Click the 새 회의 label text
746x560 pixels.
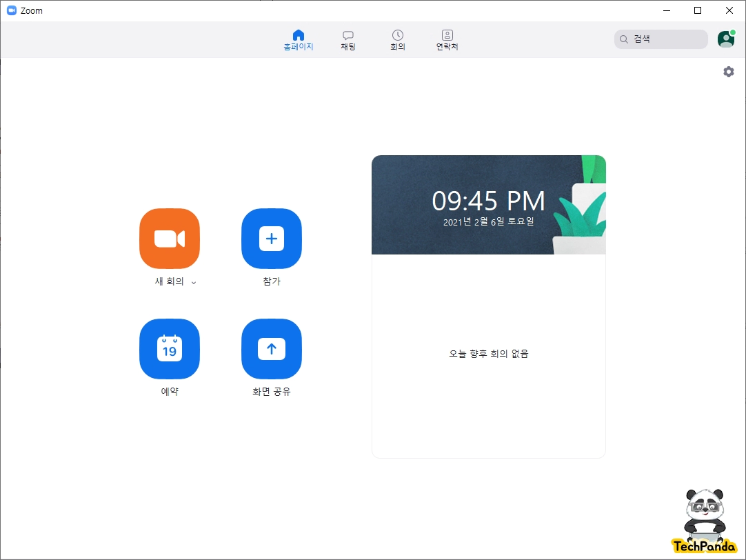click(170, 281)
